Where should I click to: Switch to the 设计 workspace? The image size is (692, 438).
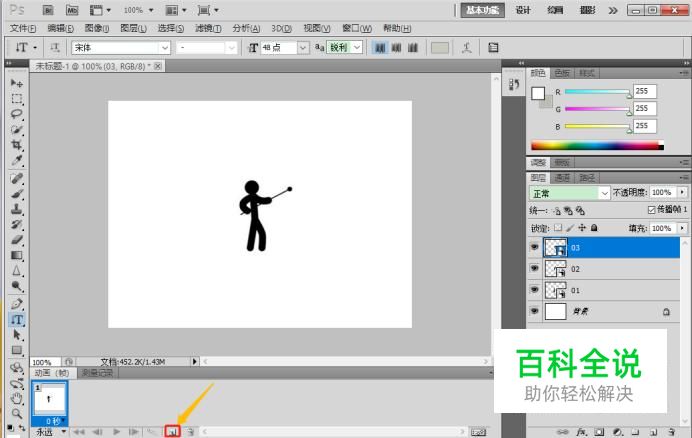click(x=523, y=9)
